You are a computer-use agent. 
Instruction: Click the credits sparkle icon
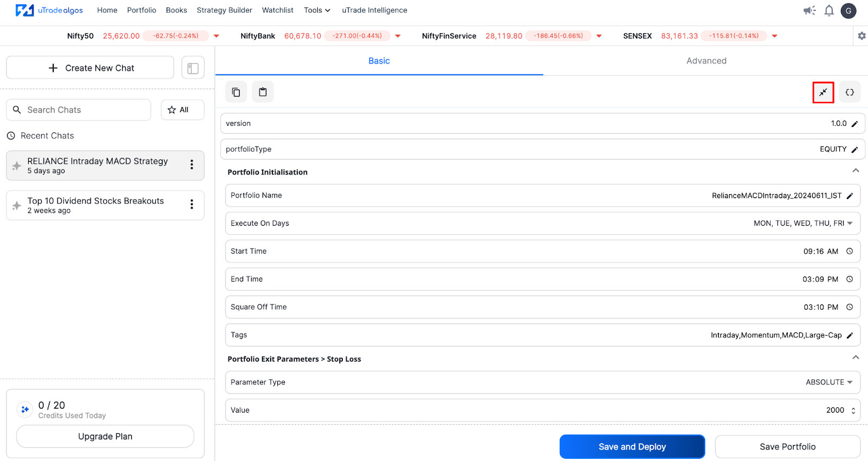click(25, 409)
